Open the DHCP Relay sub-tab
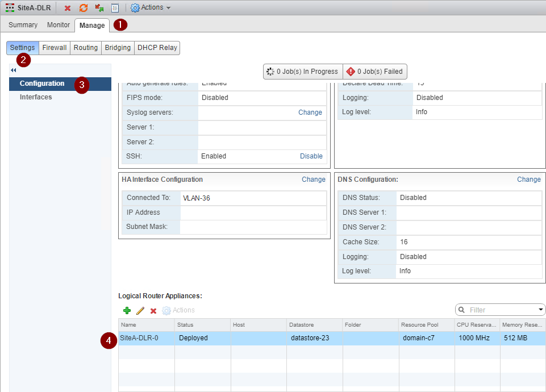The height and width of the screenshot is (392, 546). click(157, 48)
